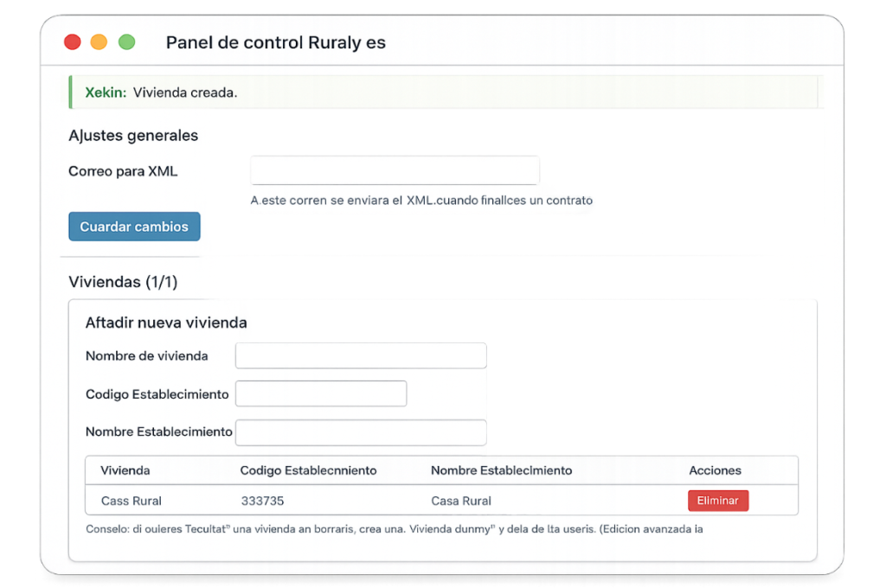Click into the Nombre Establecimiento input field
886x588 pixels.
point(361,431)
